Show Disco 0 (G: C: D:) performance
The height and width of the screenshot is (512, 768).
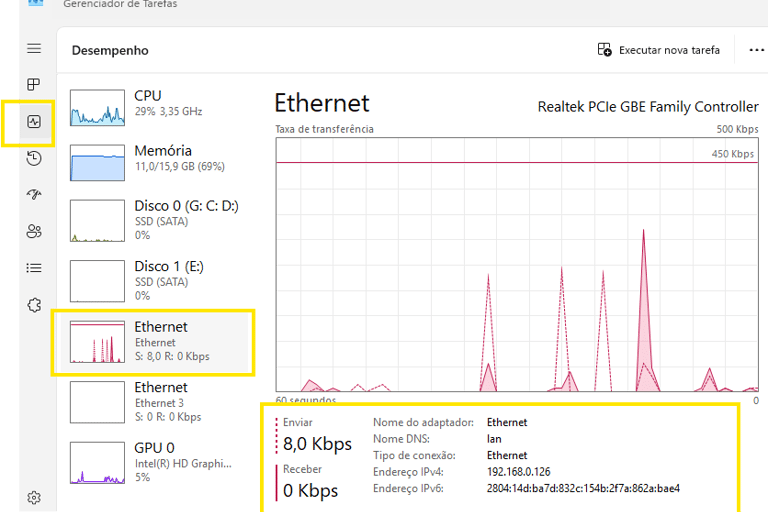pos(155,220)
